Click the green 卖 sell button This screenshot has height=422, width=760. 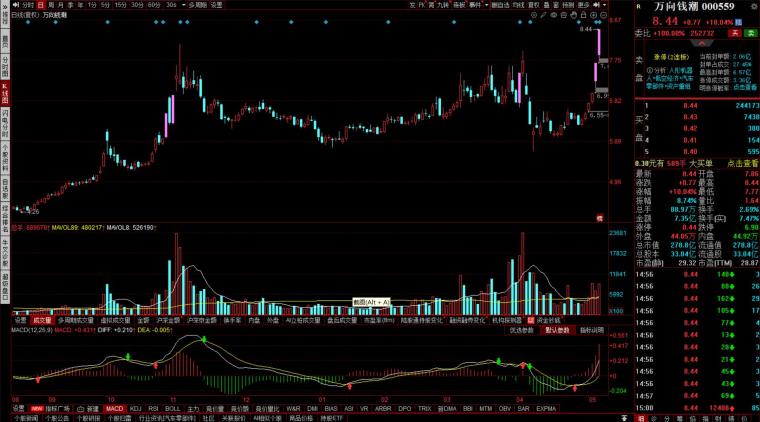coord(751,33)
